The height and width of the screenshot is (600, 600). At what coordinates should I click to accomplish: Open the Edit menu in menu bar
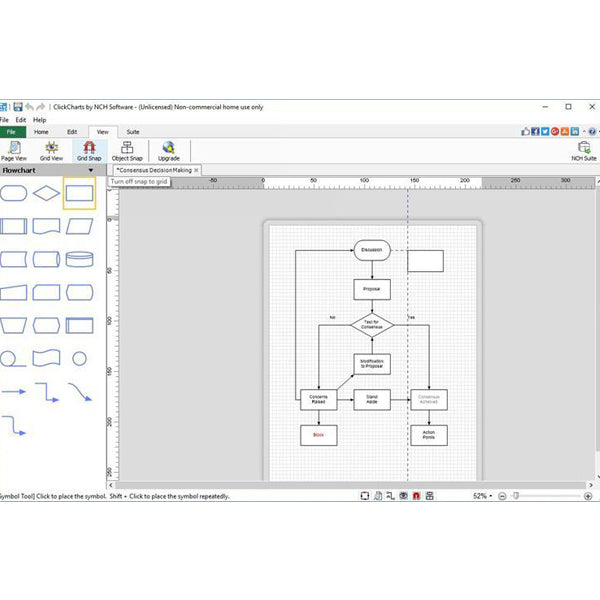[x=21, y=120]
